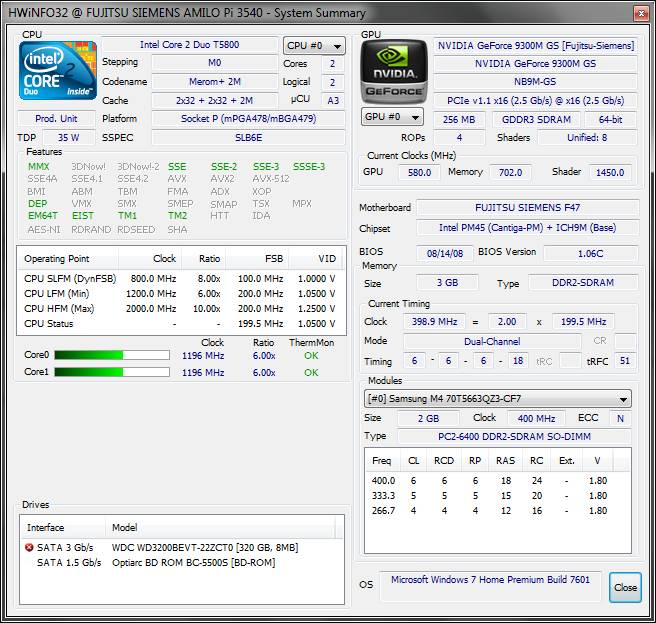Click the Intel Core 2 Duo logo
The width and height of the screenshot is (656, 623).
(58, 70)
